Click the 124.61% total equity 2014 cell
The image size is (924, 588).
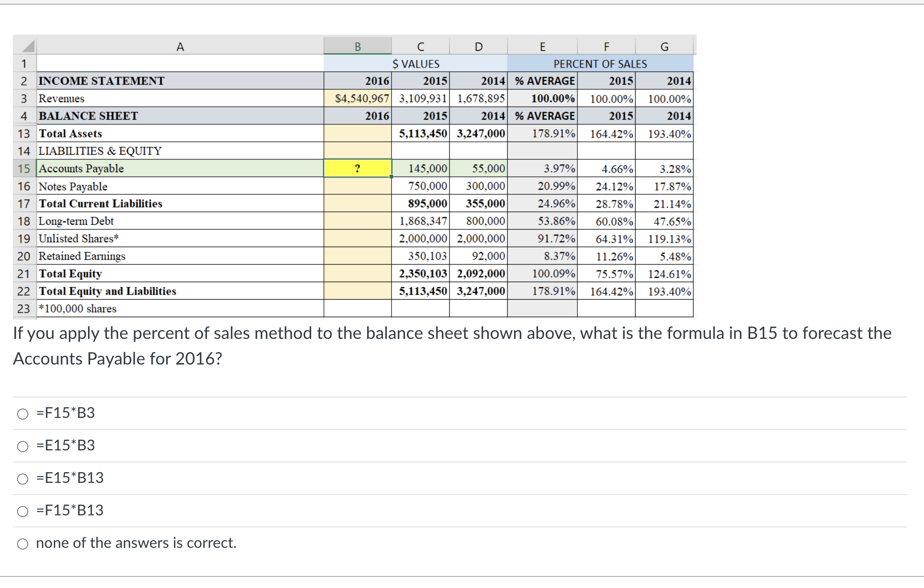[x=665, y=273]
